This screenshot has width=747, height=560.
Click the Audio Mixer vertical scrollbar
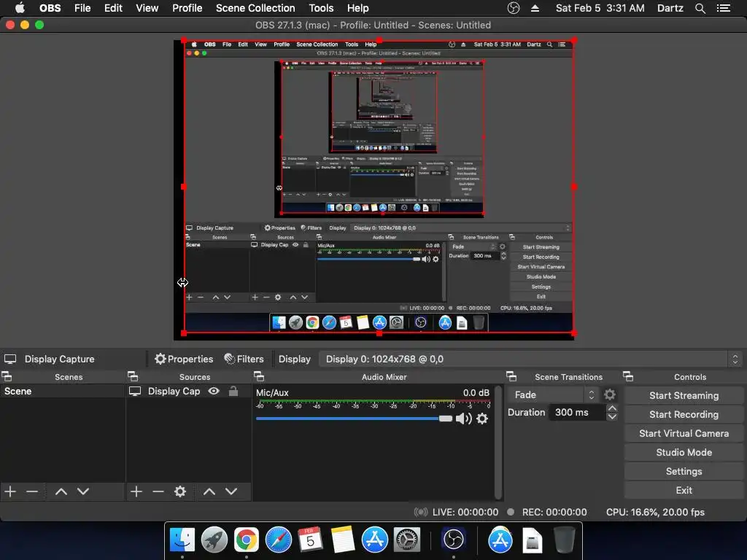tap(498, 443)
